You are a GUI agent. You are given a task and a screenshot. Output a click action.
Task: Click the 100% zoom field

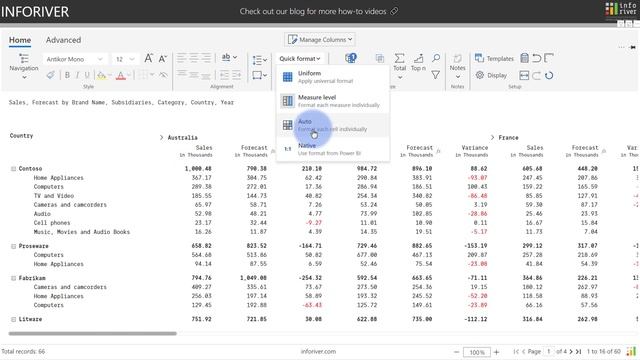pyautogui.click(x=477, y=352)
